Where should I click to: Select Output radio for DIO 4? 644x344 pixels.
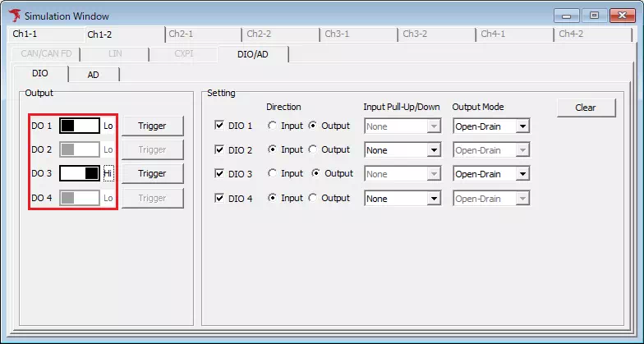313,198
